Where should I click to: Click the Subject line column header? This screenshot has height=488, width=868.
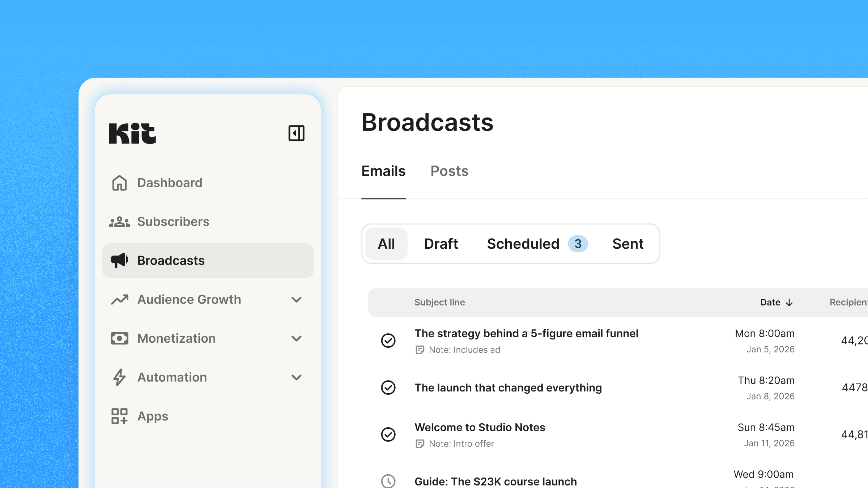click(x=439, y=303)
